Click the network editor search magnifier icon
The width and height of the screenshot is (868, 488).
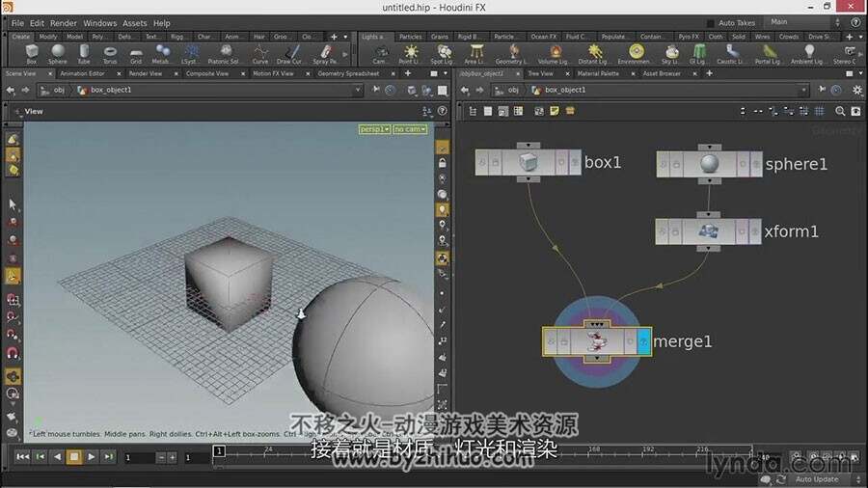(840, 111)
